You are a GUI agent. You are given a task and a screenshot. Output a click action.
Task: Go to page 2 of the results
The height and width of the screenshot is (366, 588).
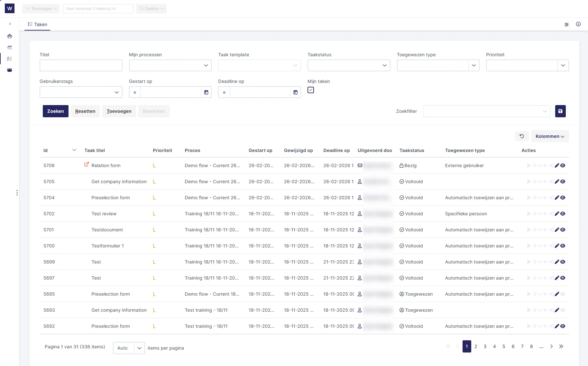(476, 346)
